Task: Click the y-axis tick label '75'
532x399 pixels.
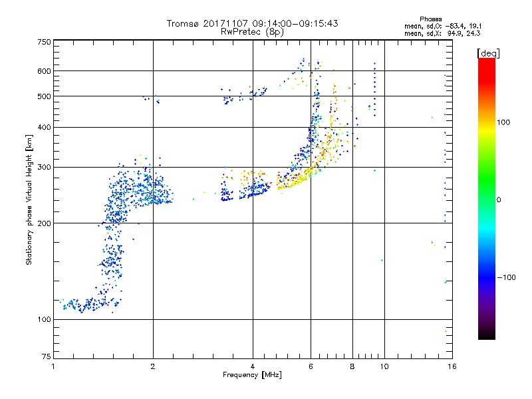Action: [47, 356]
